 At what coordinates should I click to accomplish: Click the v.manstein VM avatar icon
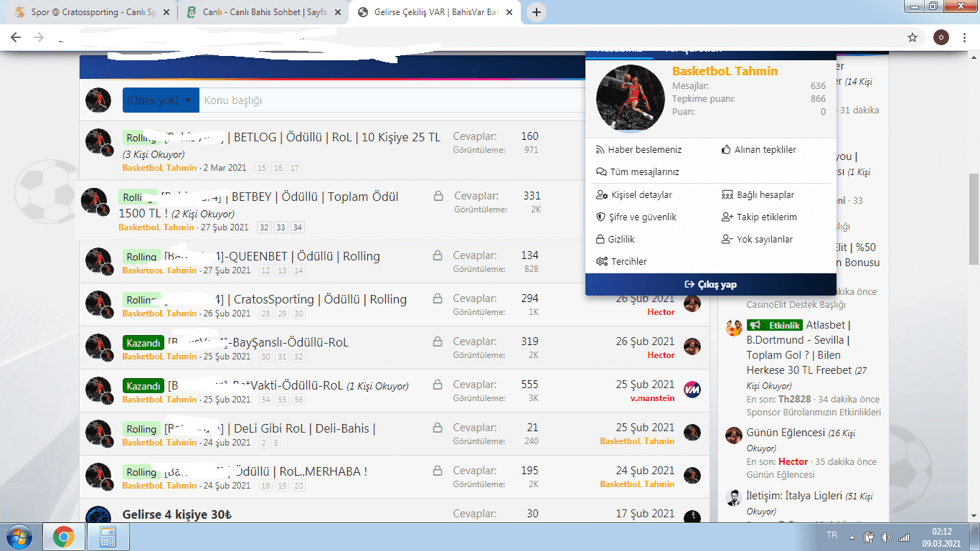coord(692,390)
